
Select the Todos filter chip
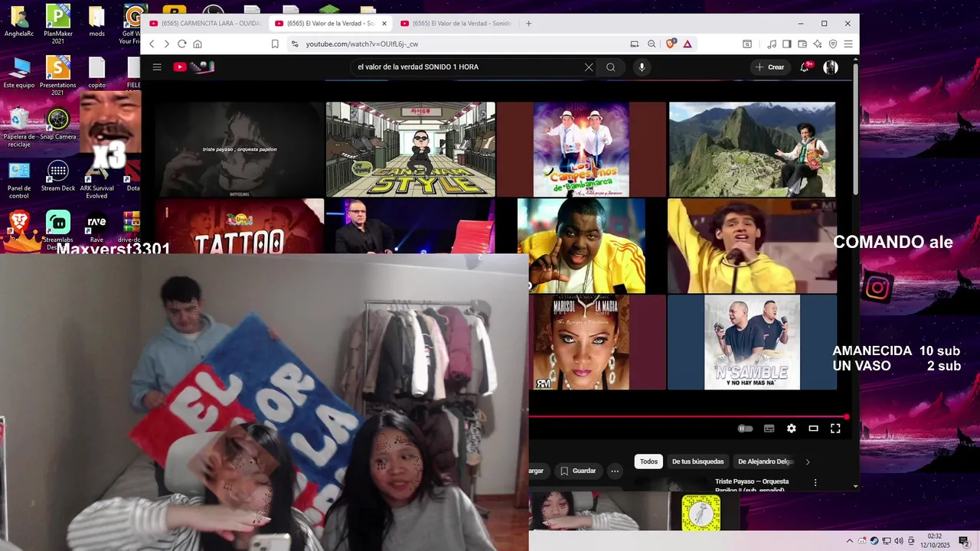pos(648,461)
